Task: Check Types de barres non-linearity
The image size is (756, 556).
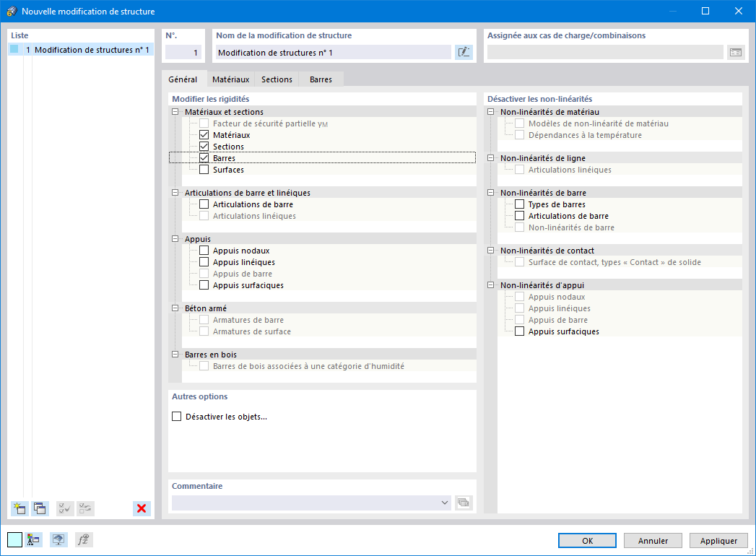Action: [519, 204]
